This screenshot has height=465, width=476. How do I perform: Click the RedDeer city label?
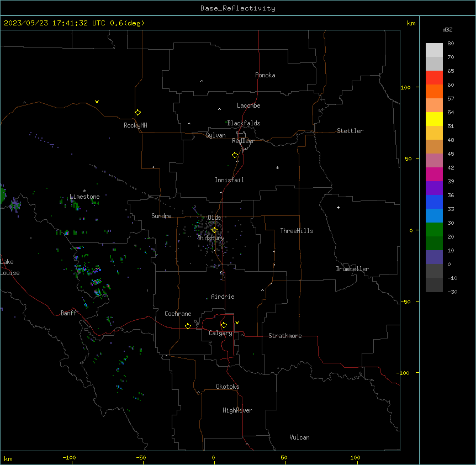pos(243,141)
